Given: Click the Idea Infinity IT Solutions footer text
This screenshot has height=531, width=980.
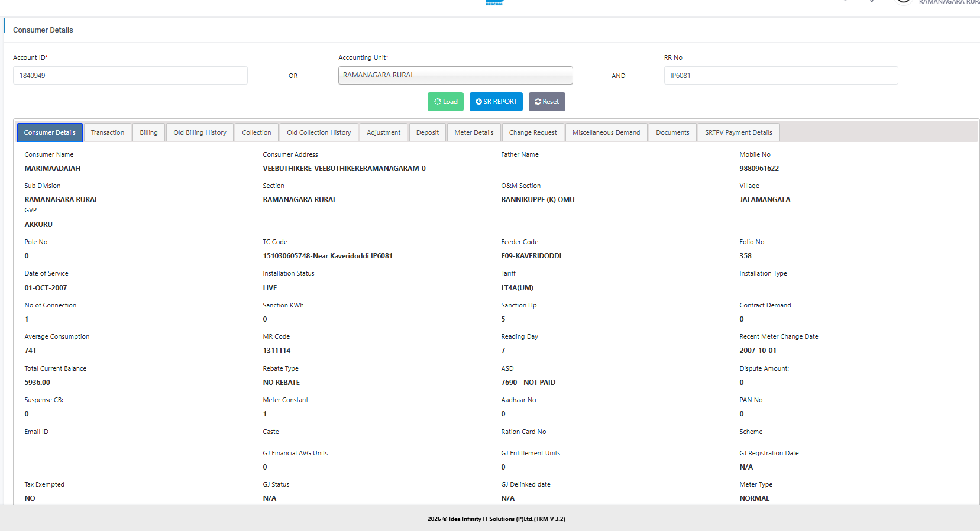Looking at the screenshot, I should click(x=496, y=519).
